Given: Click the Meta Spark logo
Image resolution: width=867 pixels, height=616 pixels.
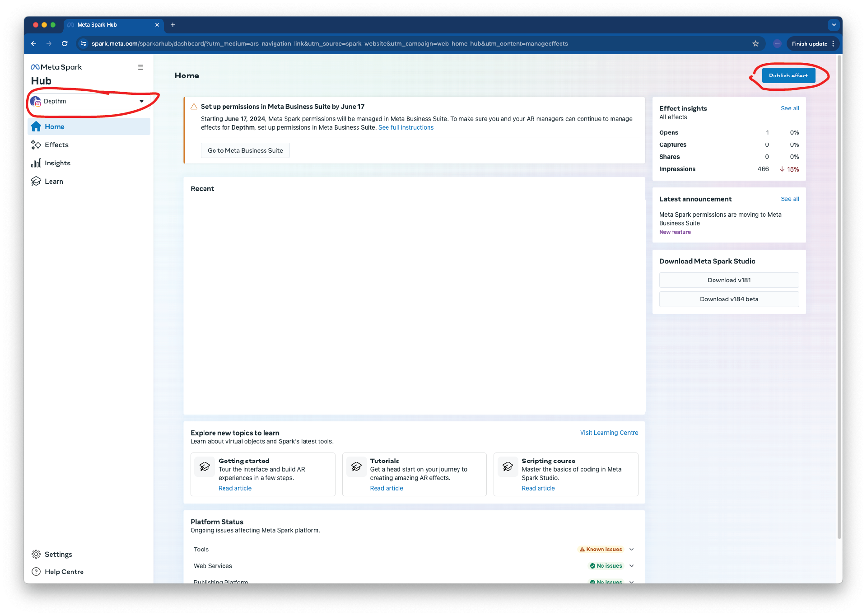Looking at the screenshot, I should 56,67.
